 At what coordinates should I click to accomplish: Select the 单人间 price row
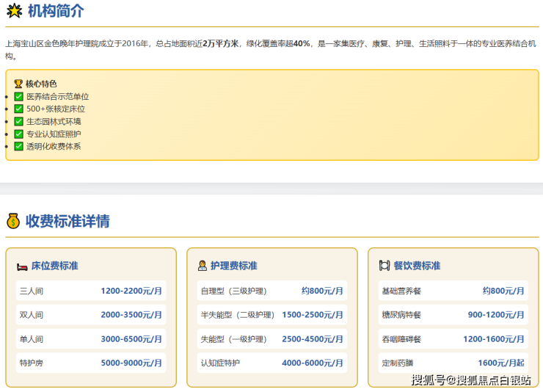90,339
